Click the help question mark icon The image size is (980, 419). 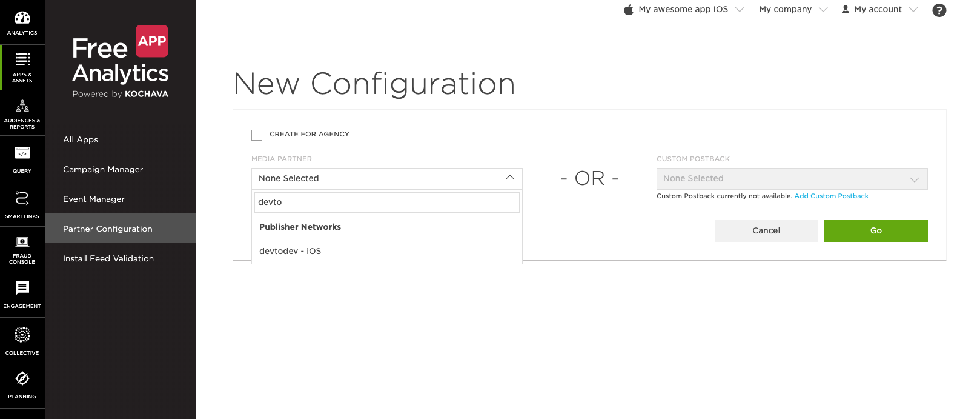coord(939,10)
